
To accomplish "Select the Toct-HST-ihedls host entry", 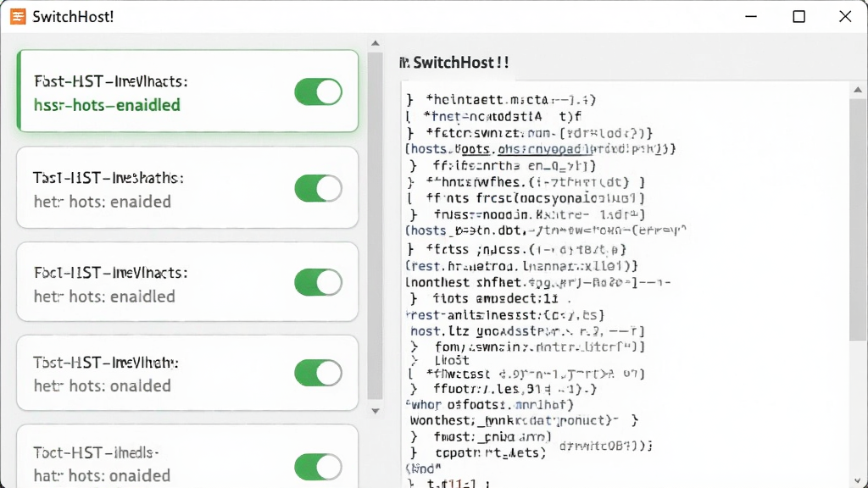I will pyautogui.click(x=187, y=457).
